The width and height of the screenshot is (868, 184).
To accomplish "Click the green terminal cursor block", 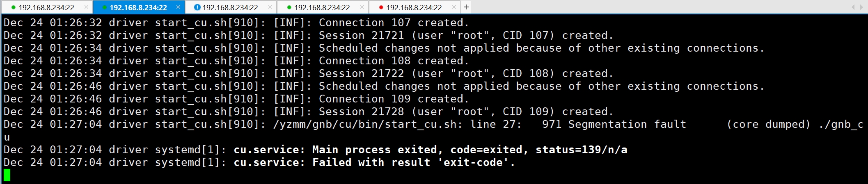I will [x=7, y=175].
